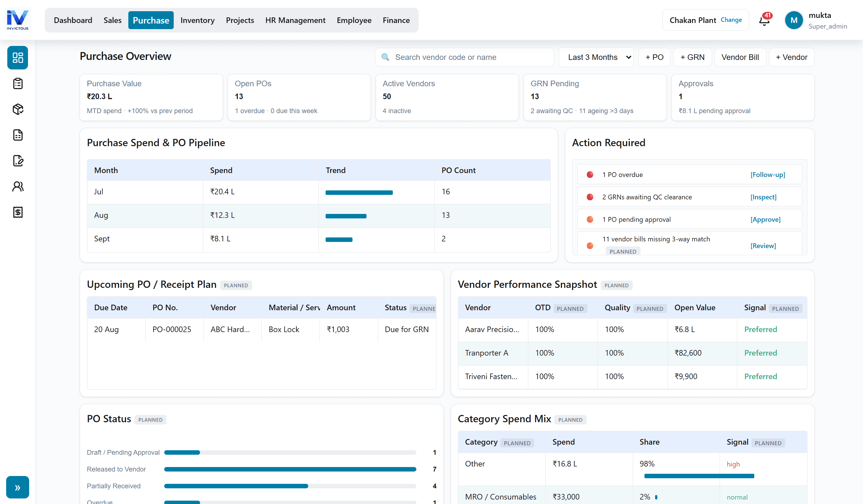Viewport: 863px width, 504px height.
Task: Click the GRN Pending summary card
Action: click(595, 97)
